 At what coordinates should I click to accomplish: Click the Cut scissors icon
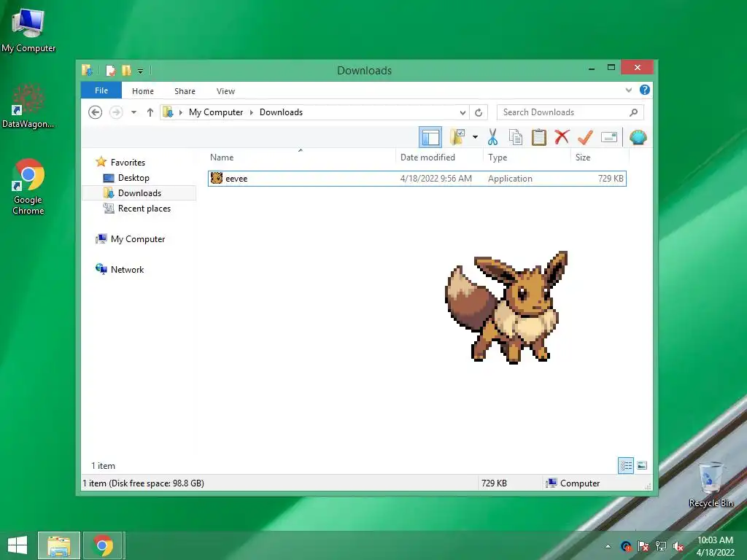coord(492,137)
